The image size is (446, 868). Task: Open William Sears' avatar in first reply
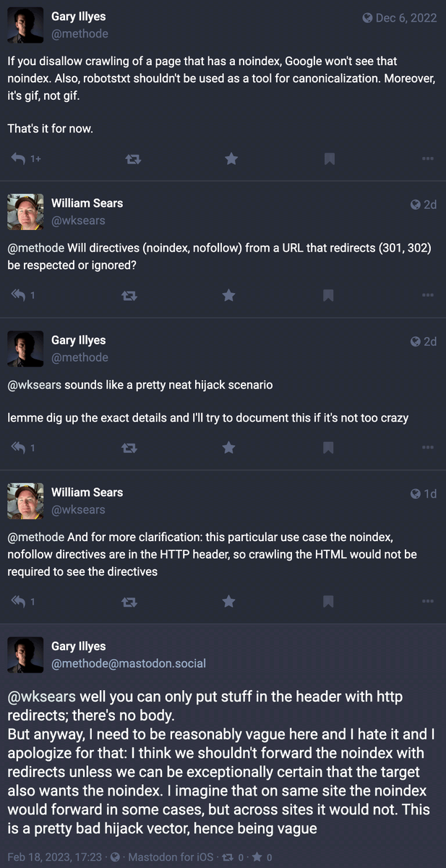click(25, 212)
